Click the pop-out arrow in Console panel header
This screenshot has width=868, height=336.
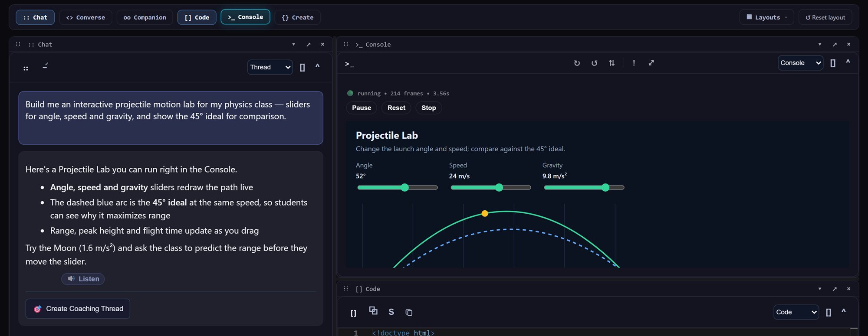(834, 45)
